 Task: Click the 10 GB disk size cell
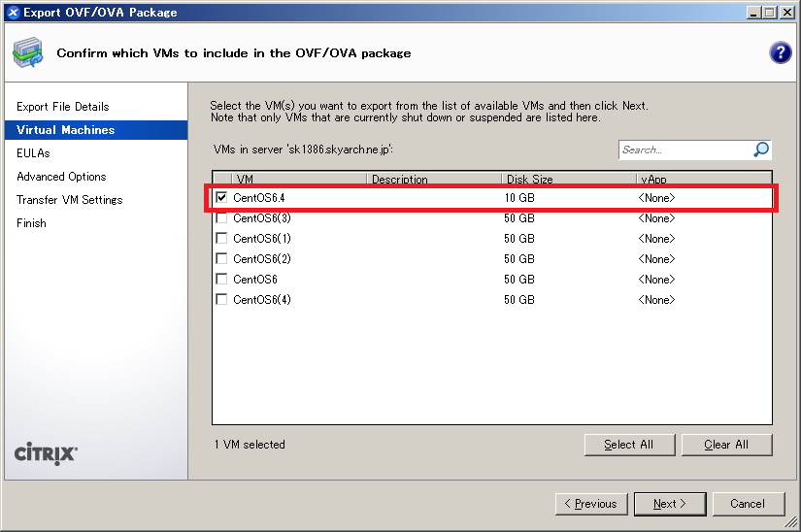(519, 198)
